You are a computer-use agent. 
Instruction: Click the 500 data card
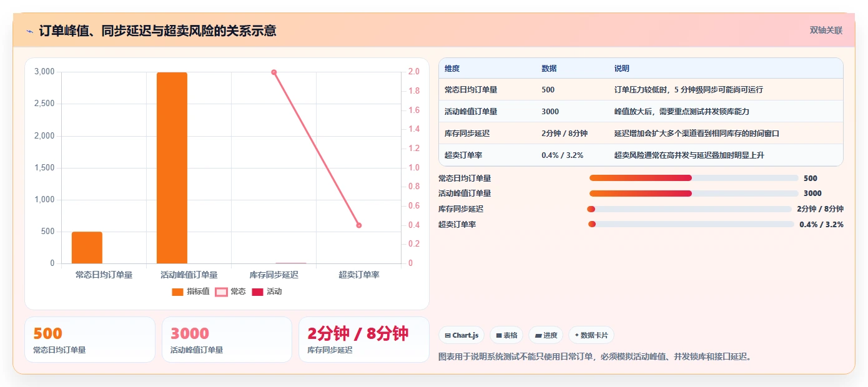(x=90, y=340)
